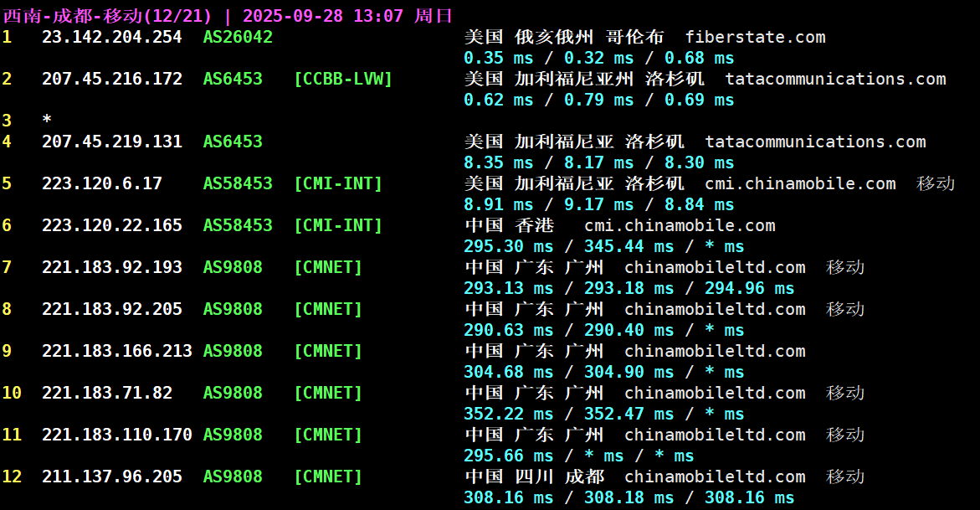Image resolution: width=980 pixels, height=510 pixels.
Task: Select hop 11 IP 221.183.110.170
Action: point(117,435)
